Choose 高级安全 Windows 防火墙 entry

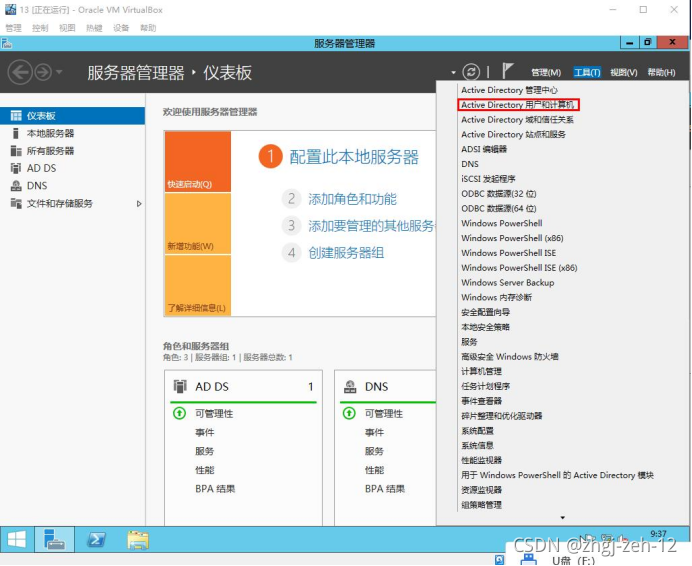[510, 357]
